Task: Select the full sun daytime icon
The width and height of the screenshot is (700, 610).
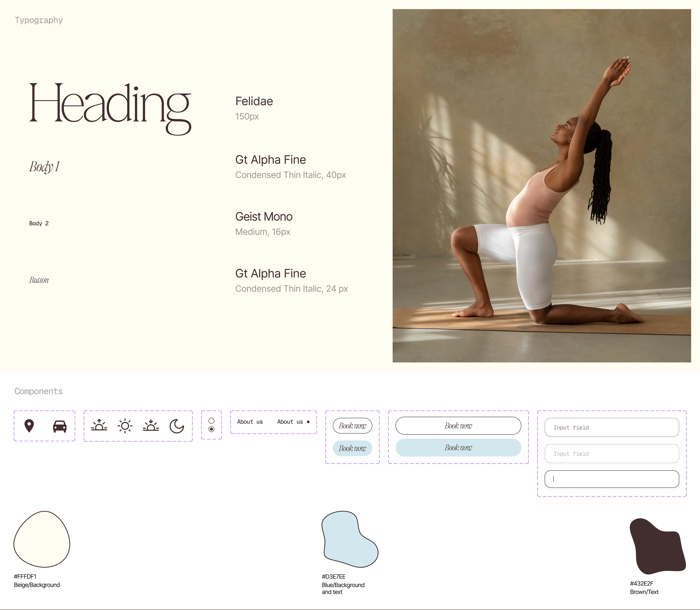Action: pos(125,426)
